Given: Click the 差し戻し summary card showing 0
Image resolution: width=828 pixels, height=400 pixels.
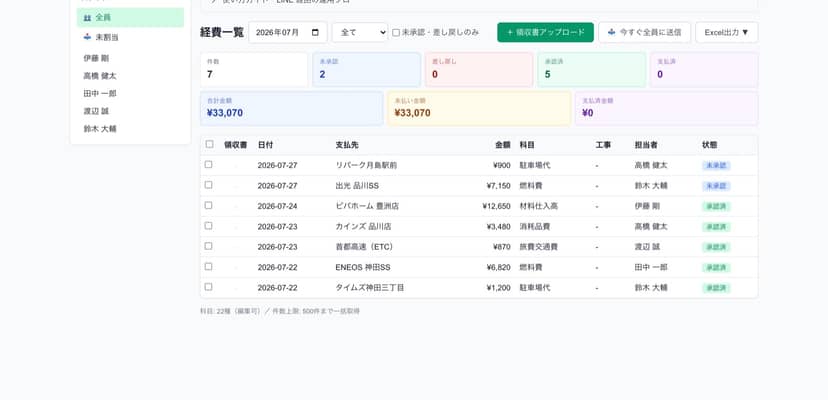Looking at the screenshot, I should (479, 70).
